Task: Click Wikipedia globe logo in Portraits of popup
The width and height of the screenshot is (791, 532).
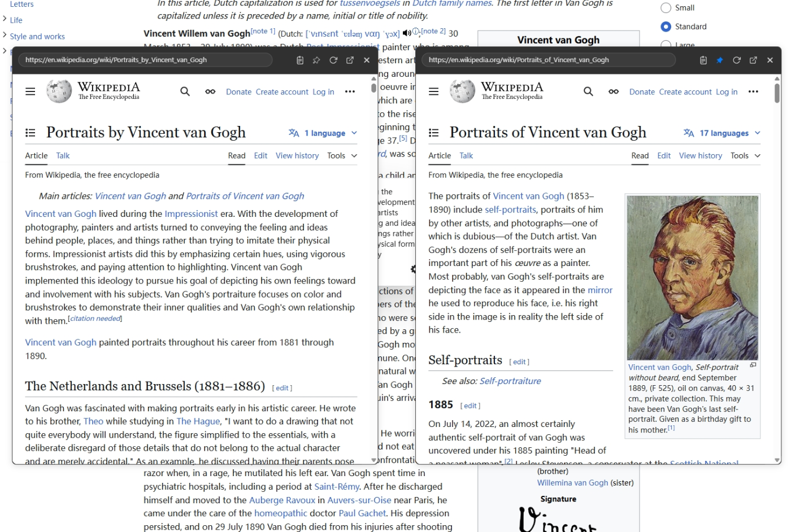Action: click(x=462, y=91)
